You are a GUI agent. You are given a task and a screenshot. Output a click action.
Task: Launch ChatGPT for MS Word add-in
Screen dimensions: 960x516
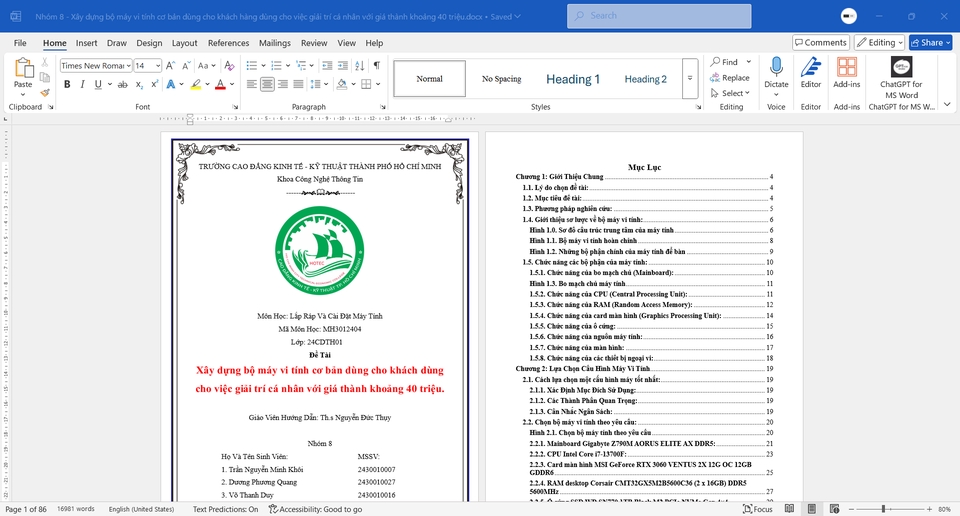click(901, 78)
